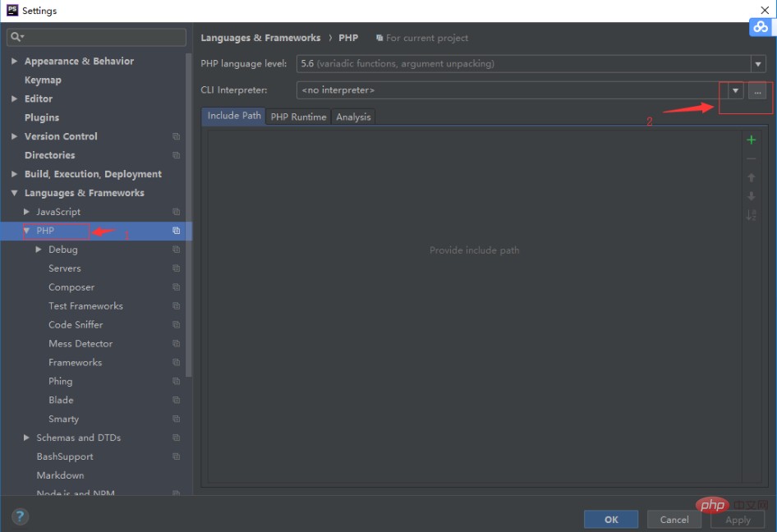Image resolution: width=777 pixels, height=532 pixels.
Task: Expand the Debug node arrow
Action: pos(38,249)
